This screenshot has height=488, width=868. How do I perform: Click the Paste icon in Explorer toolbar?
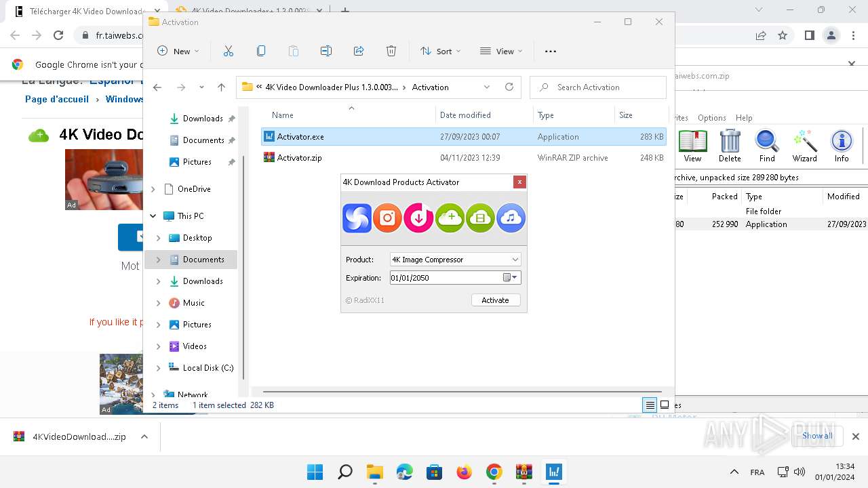[294, 51]
